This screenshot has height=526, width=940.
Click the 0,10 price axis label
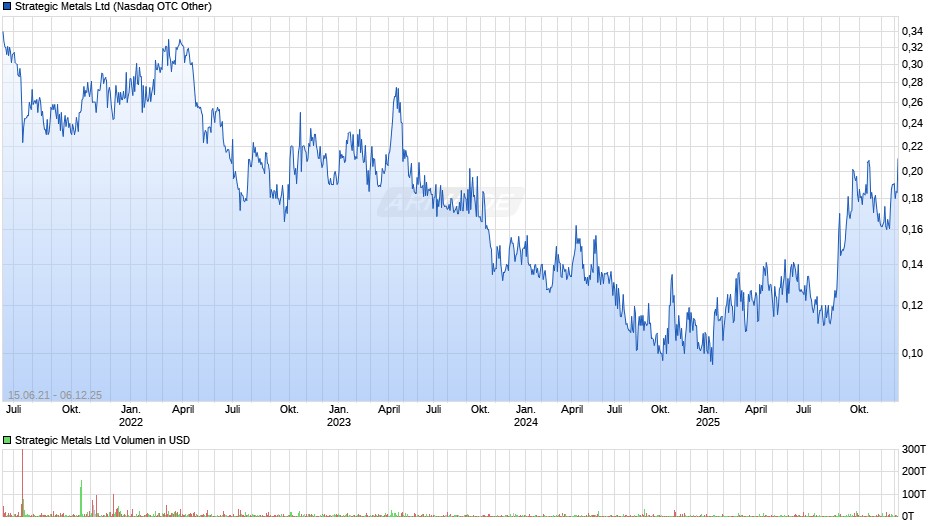pos(912,353)
